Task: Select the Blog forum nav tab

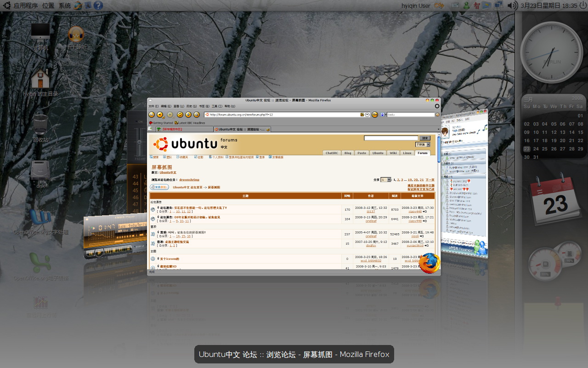Action: (x=348, y=153)
